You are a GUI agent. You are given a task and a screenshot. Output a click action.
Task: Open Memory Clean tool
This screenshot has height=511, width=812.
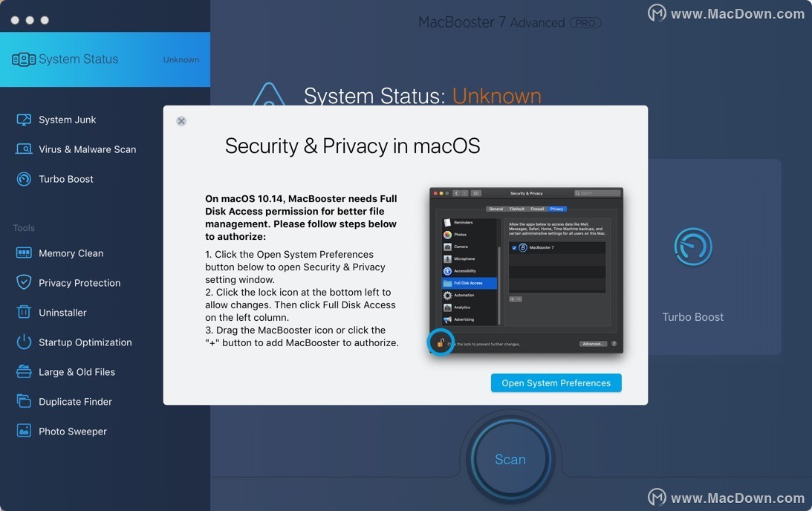pos(71,253)
